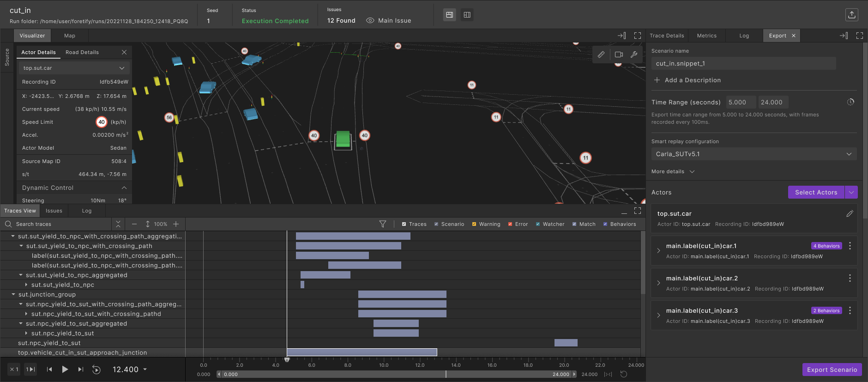The height and width of the screenshot is (382, 868).
Task: Toggle the Warning checkbox
Action: point(474,224)
